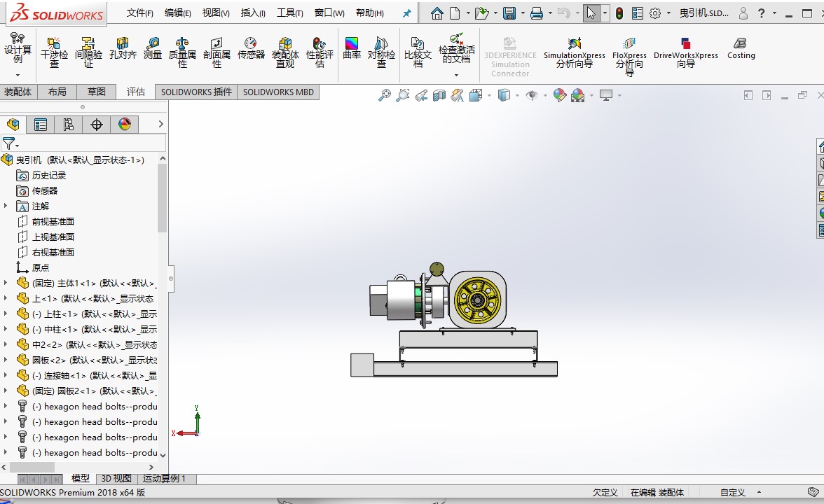Show 曲率 curvature display
The width and height of the screenshot is (824, 504).
(x=352, y=48)
